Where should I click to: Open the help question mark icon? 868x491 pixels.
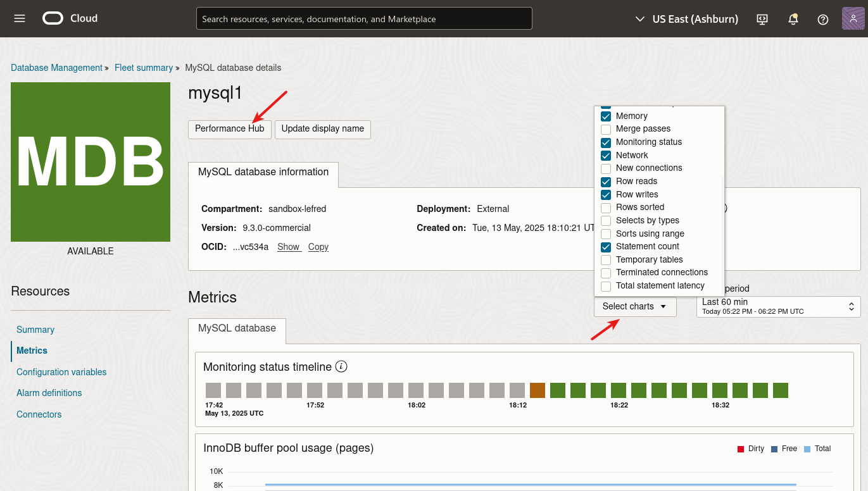tap(823, 19)
